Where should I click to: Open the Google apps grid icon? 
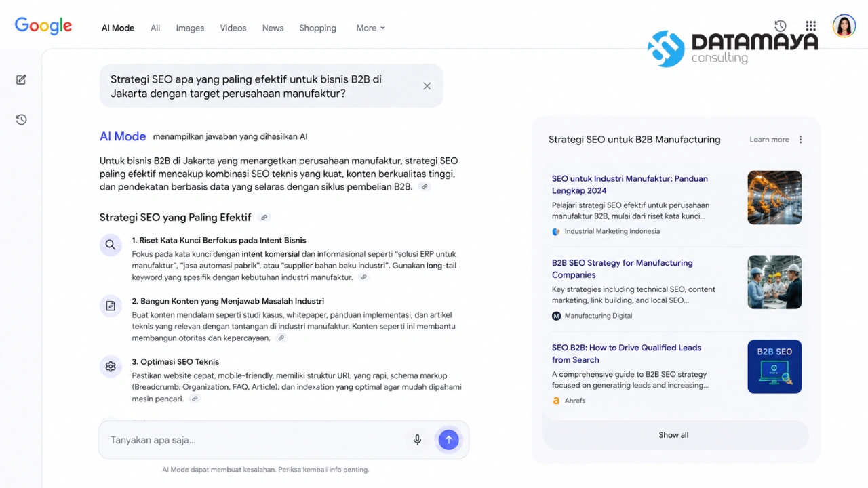coord(811,26)
